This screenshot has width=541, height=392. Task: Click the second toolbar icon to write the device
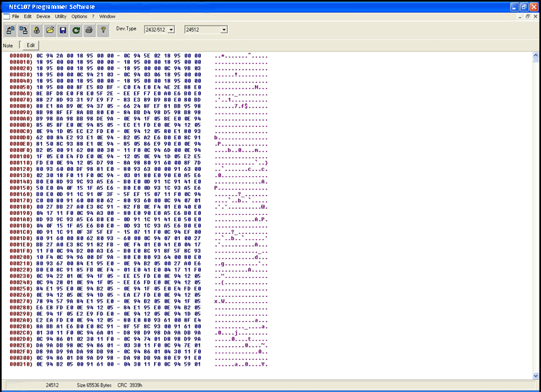[x=24, y=30]
